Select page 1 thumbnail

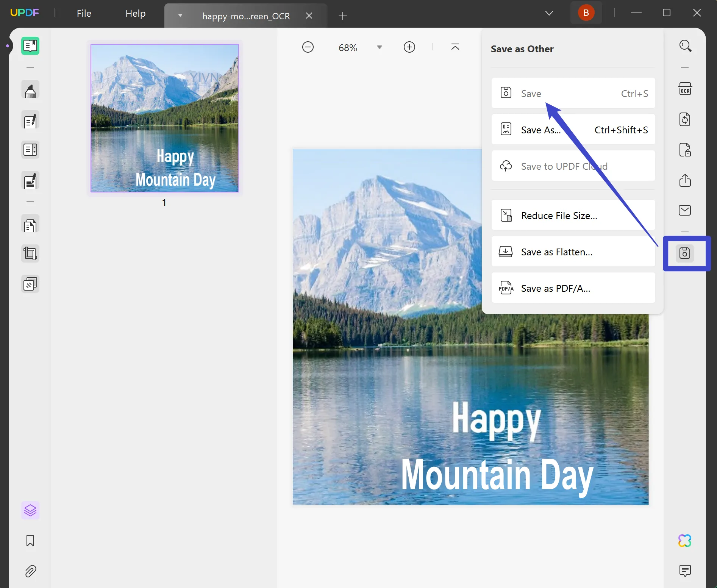[x=165, y=118]
